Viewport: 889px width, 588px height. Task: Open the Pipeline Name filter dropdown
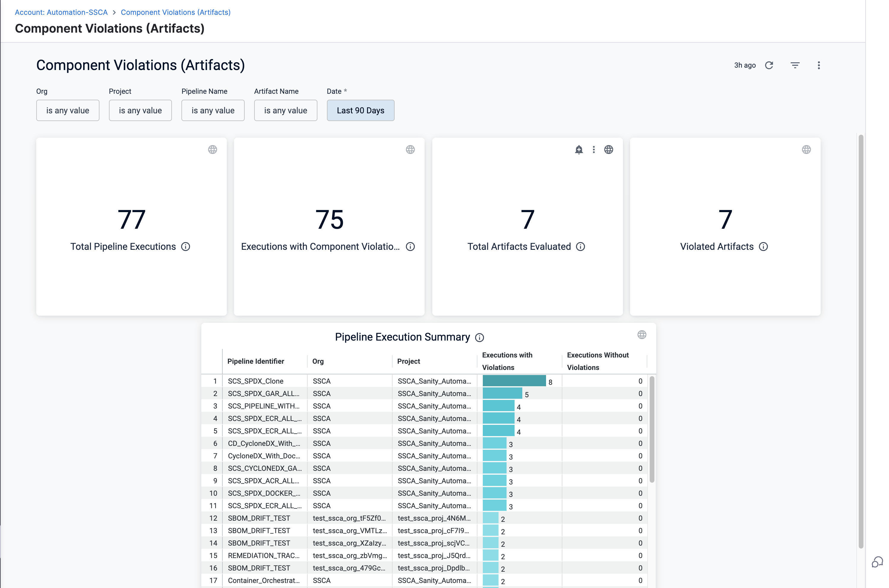point(213,110)
